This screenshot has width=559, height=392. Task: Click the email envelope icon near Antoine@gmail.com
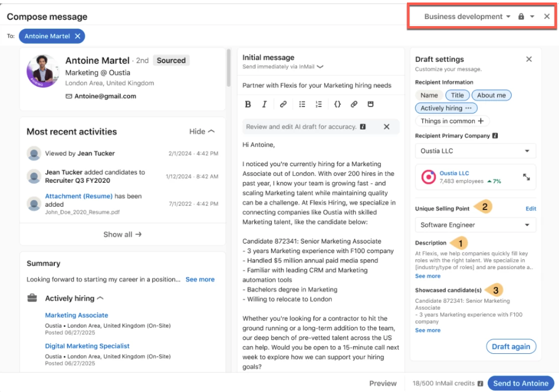point(69,96)
